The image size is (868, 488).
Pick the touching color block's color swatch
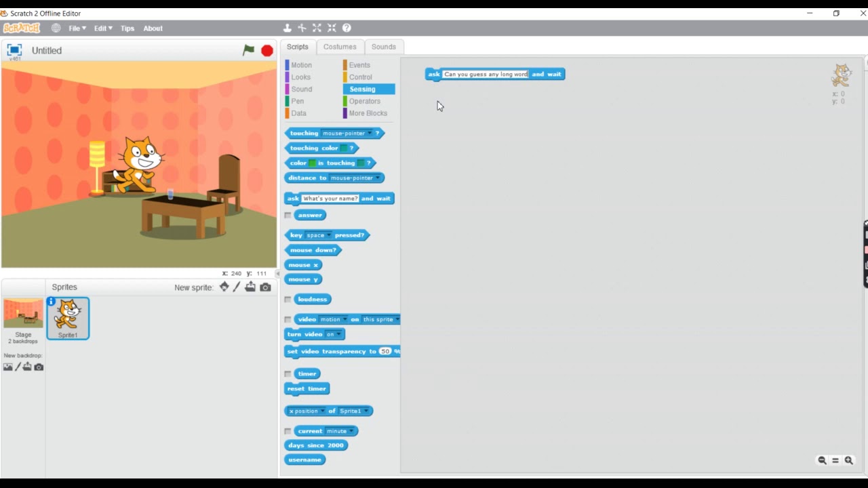click(344, 148)
